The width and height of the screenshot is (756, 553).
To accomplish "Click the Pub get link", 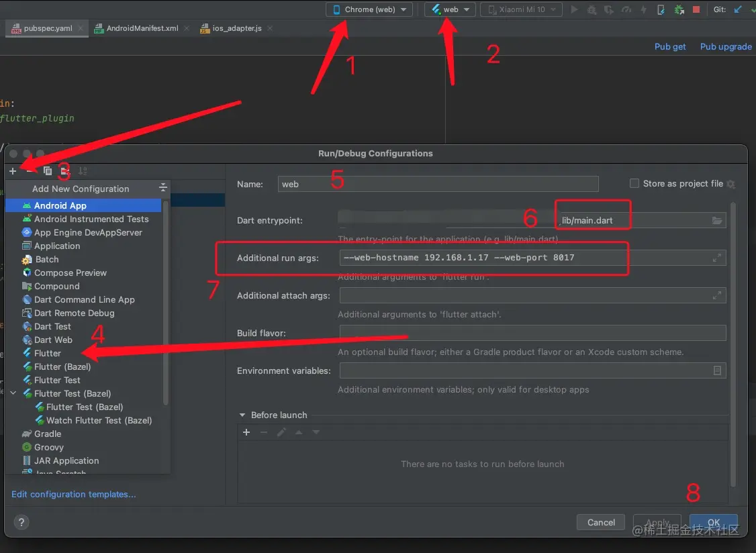I will tap(669, 47).
